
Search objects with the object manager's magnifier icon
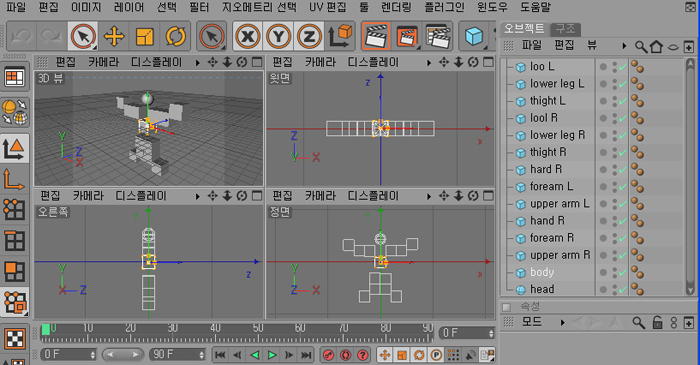point(641,46)
